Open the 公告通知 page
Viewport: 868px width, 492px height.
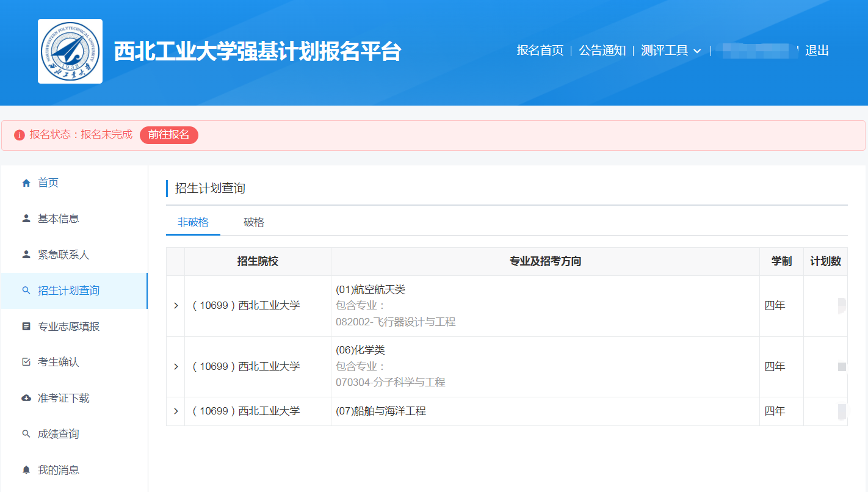coord(602,51)
